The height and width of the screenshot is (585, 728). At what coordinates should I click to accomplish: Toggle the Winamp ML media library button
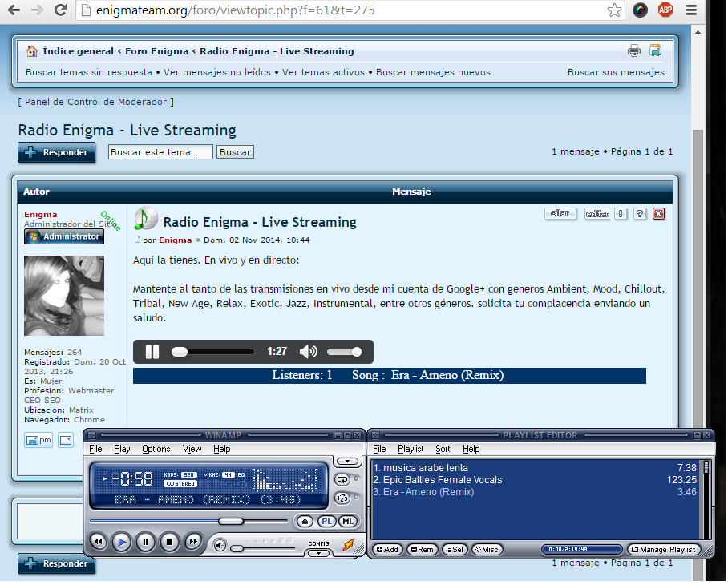tap(347, 522)
